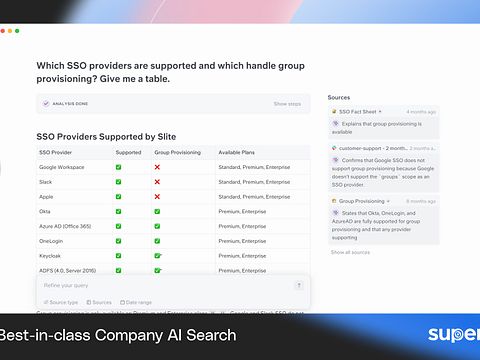Click the Show steps link
Image resolution: width=480 pixels, height=360 pixels.
click(x=287, y=104)
